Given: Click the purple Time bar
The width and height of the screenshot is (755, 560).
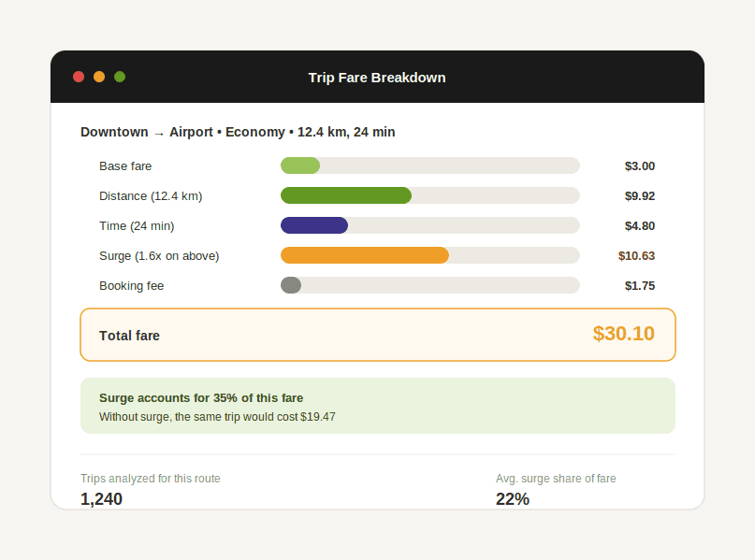Looking at the screenshot, I should [x=314, y=225].
